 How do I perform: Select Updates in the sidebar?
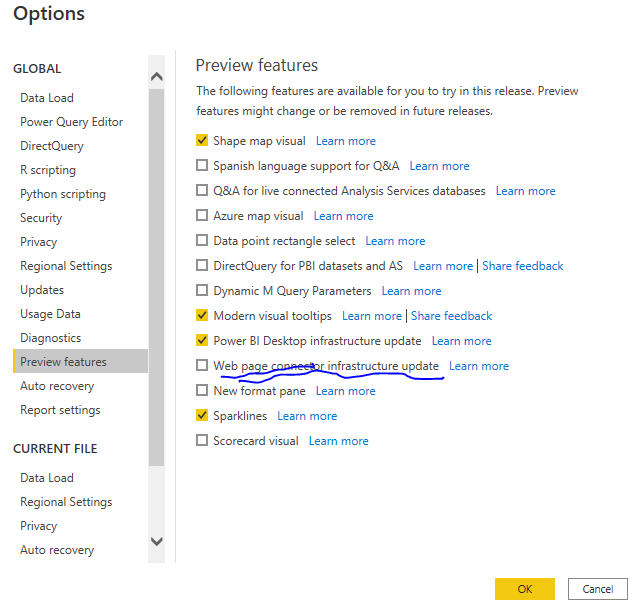point(42,290)
